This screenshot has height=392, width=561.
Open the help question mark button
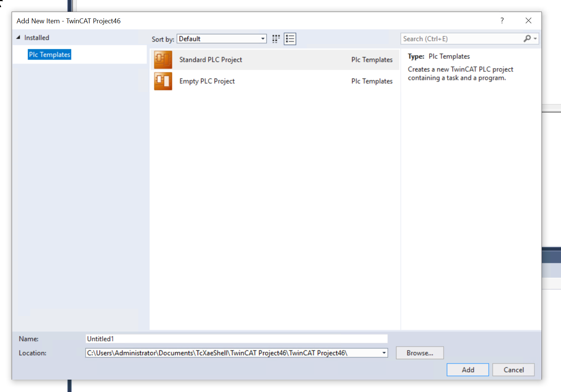[x=502, y=21]
